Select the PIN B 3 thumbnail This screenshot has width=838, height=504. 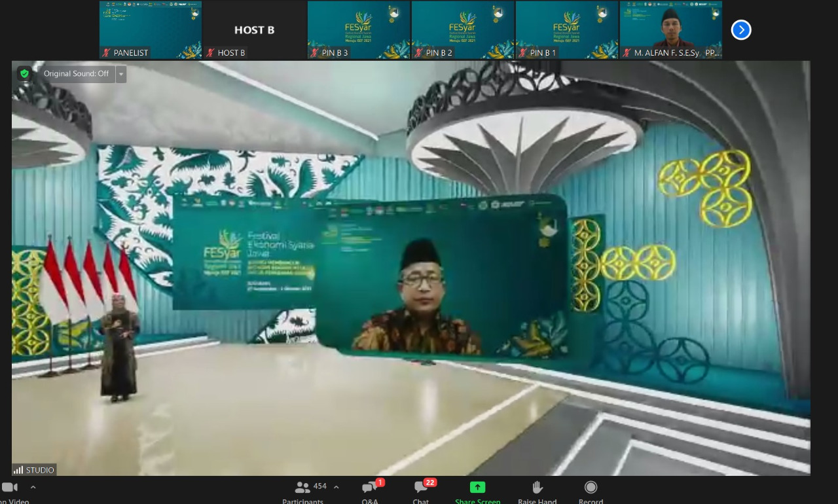tap(359, 30)
